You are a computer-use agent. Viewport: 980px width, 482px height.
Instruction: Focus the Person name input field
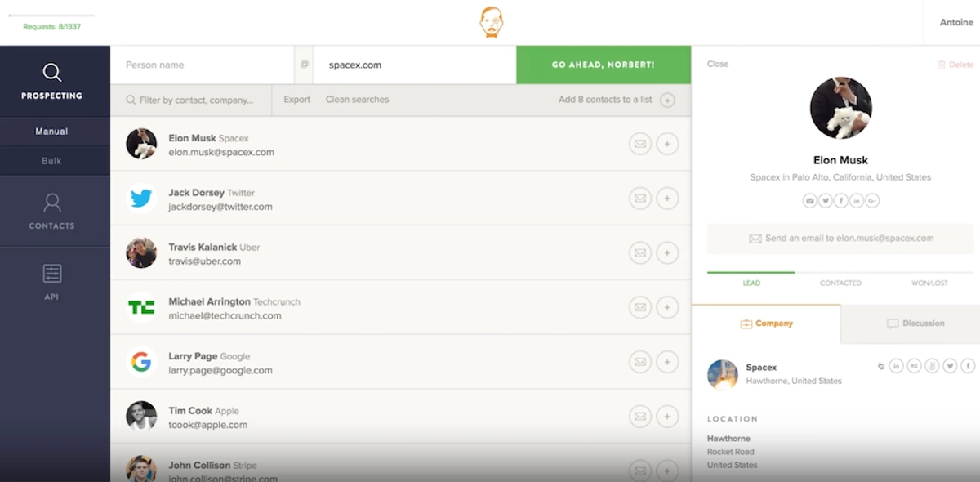(x=202, y=65)
